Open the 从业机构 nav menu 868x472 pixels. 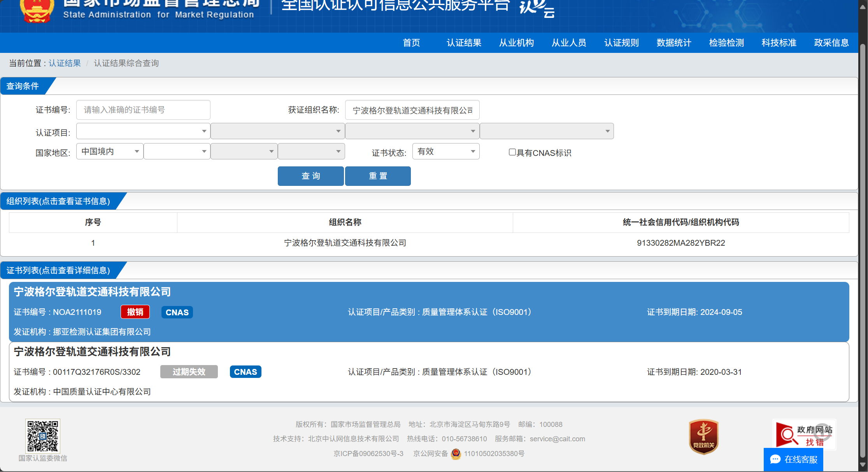tap(516, 43)
